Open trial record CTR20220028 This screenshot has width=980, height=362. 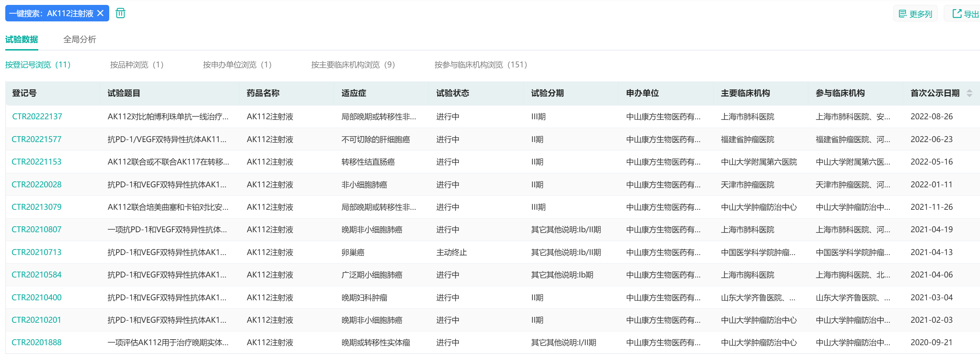[x=37, y=185]
